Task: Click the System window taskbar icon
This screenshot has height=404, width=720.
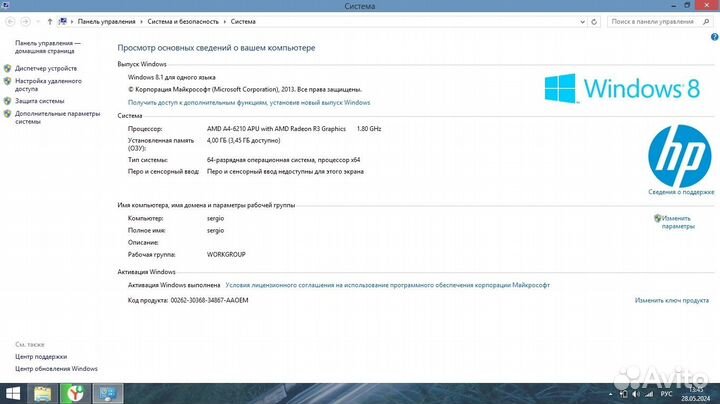Action: 105,393
